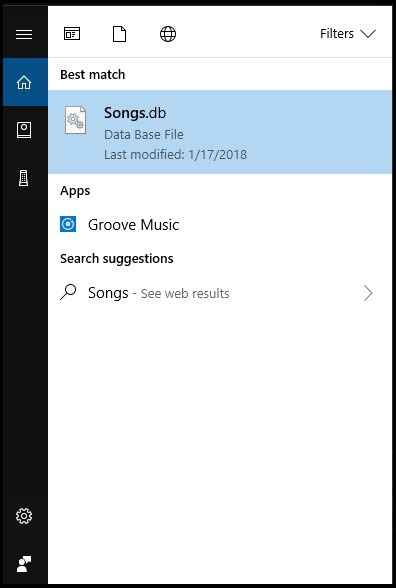Select Songs - See web results suggestion

pos(220,293)
